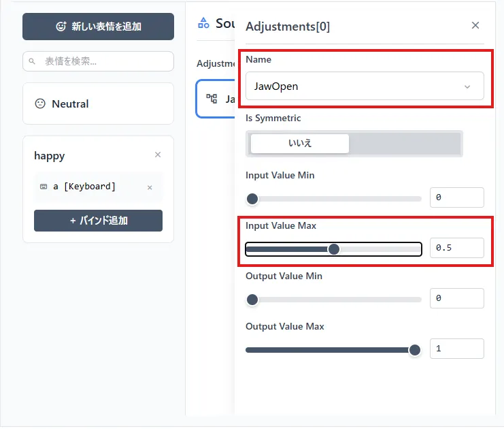504x429 pixels.
Task: Click the バインド追加 button
Action: 98,221
